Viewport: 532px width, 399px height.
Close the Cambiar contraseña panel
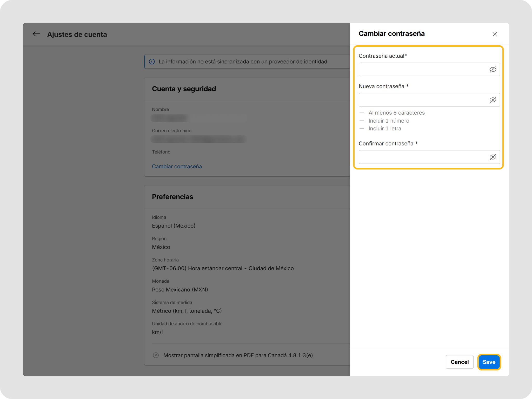(495, 34)
